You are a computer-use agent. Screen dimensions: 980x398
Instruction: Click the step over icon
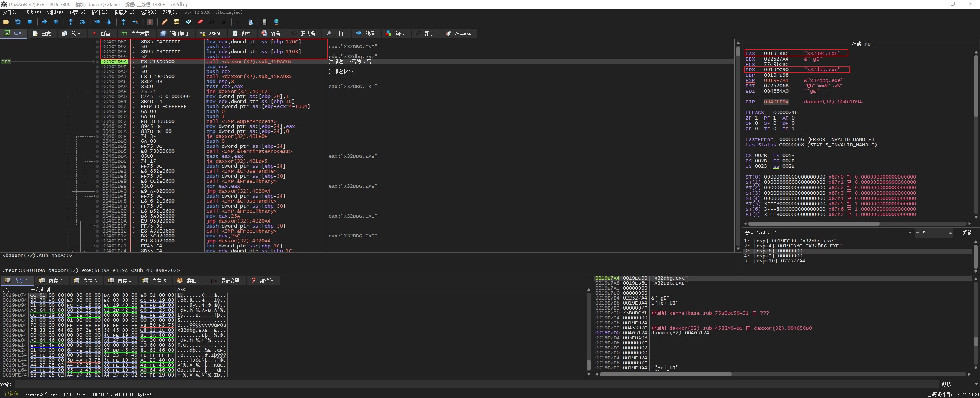tap(82, 22)
